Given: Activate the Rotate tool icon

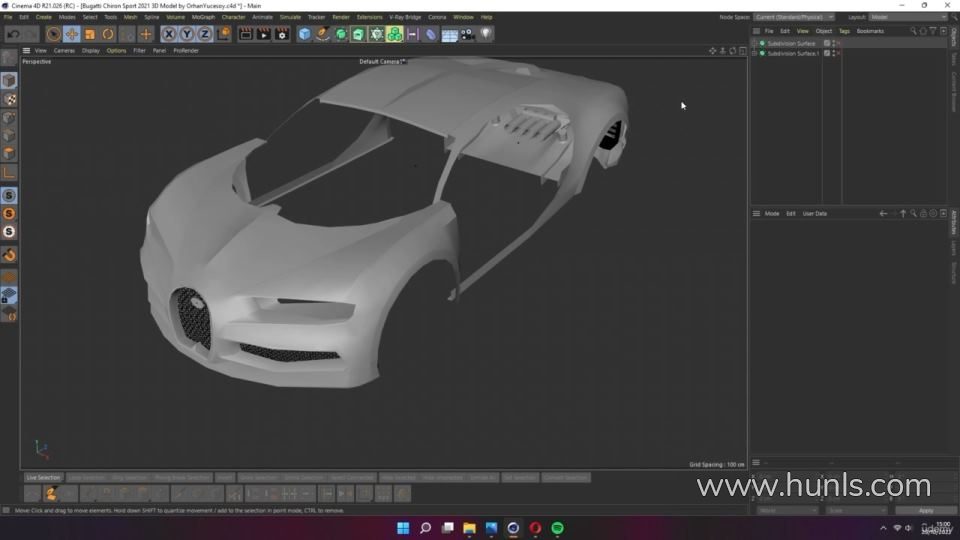Looking at the screenshot, I should pos(108,34).
